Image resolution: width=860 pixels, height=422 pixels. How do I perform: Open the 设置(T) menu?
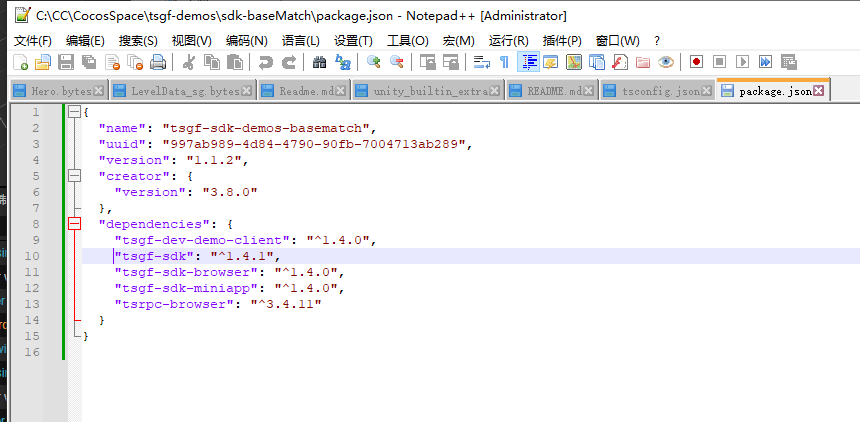click(x=353, y=41)
